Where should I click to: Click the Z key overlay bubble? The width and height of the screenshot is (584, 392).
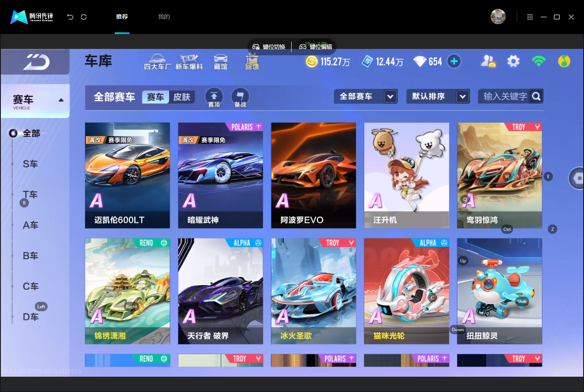(x=553, y=229)
